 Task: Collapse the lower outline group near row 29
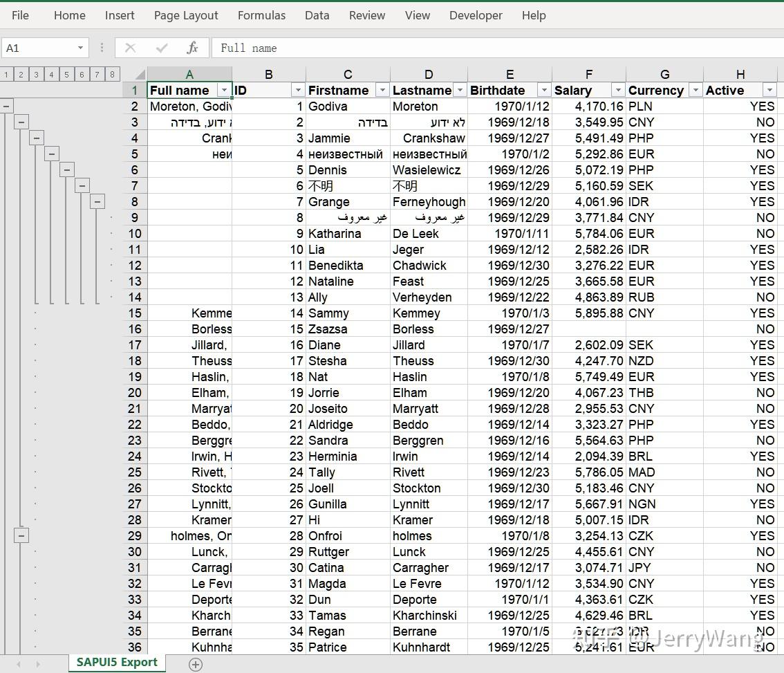click(x=21, y=535)
